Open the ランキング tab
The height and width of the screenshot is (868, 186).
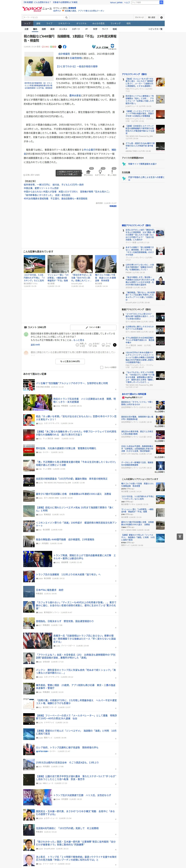(x=115, y=24)
